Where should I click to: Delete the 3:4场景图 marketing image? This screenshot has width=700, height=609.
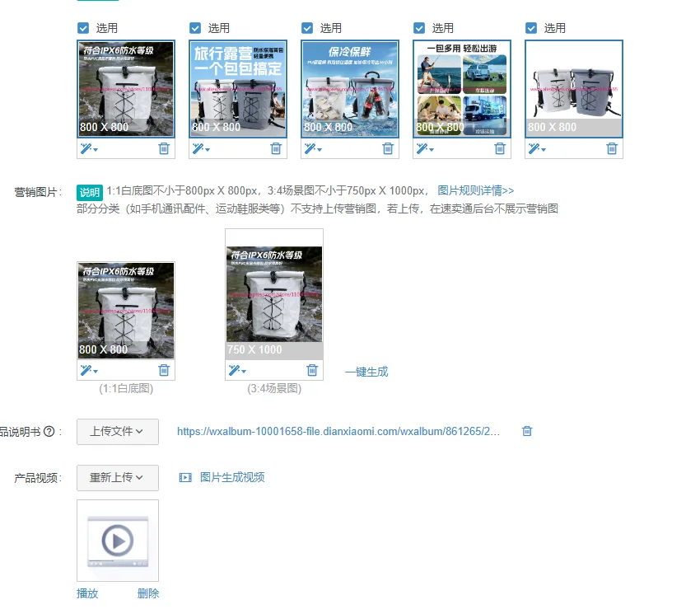312,370
